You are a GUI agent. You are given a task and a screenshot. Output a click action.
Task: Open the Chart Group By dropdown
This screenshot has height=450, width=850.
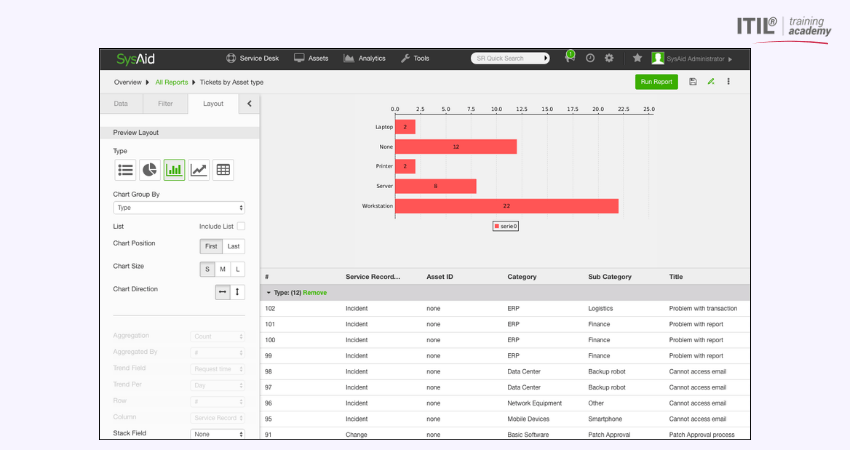(179, 208)
